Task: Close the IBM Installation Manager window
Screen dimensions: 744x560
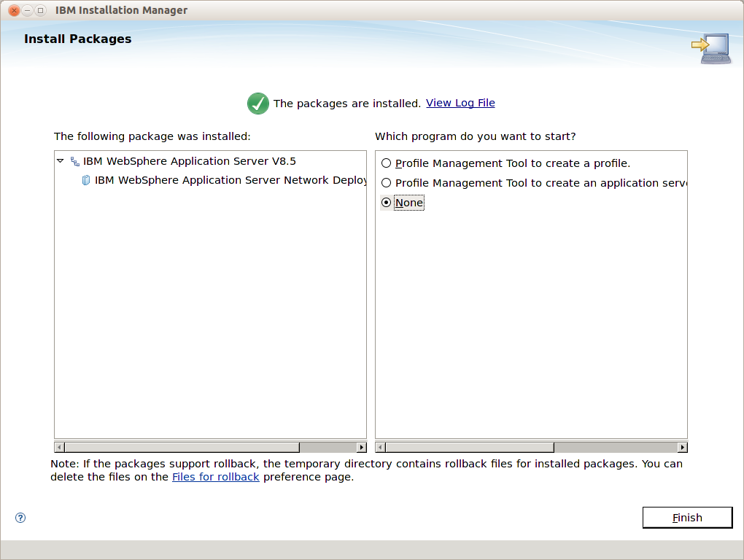Action: click(15, 10)
